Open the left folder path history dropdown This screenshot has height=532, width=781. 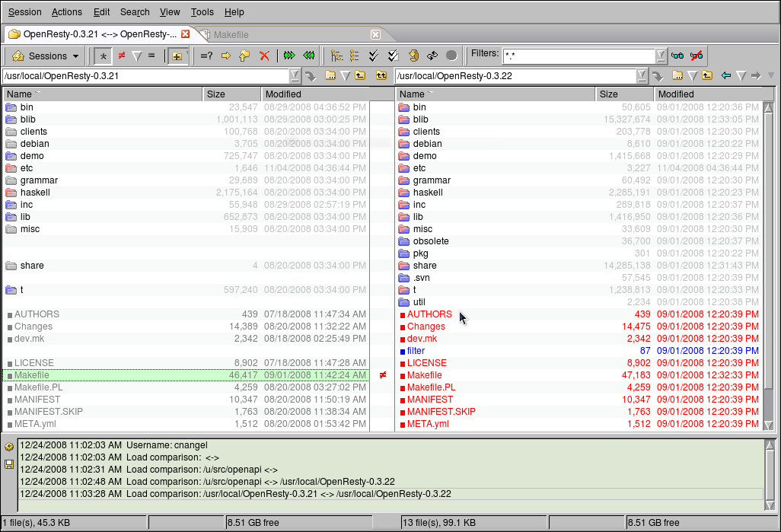click(x=295, y=75)
